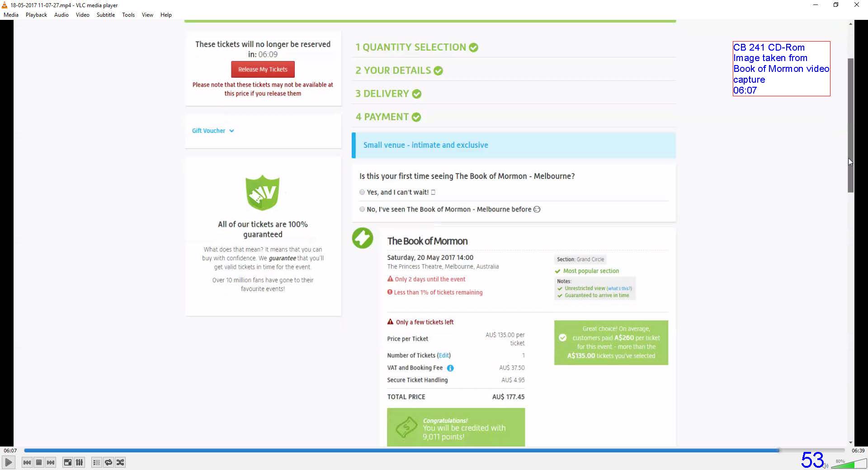Click the 'Guaranteed to arrive in time' note
Viewport: 868px width, 470px height.
point(597,296)
